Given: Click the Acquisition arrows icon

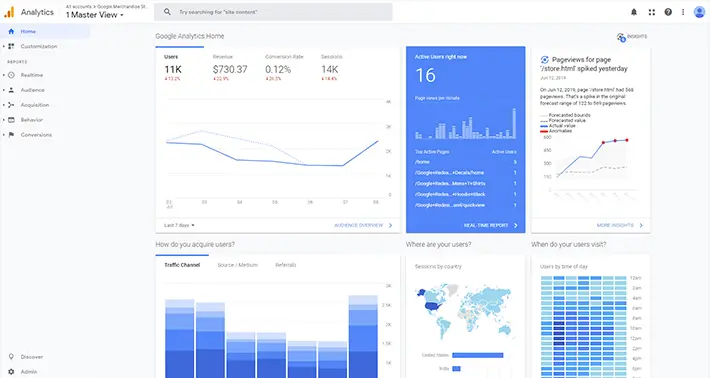Looking at the screenshot, I should (11, 105).
